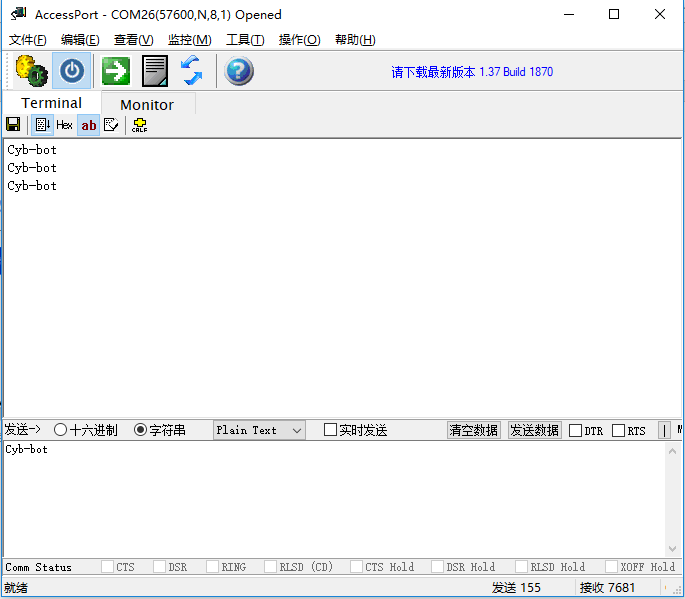Toggle the CRLF line ending icon

[x=139, y=125]
